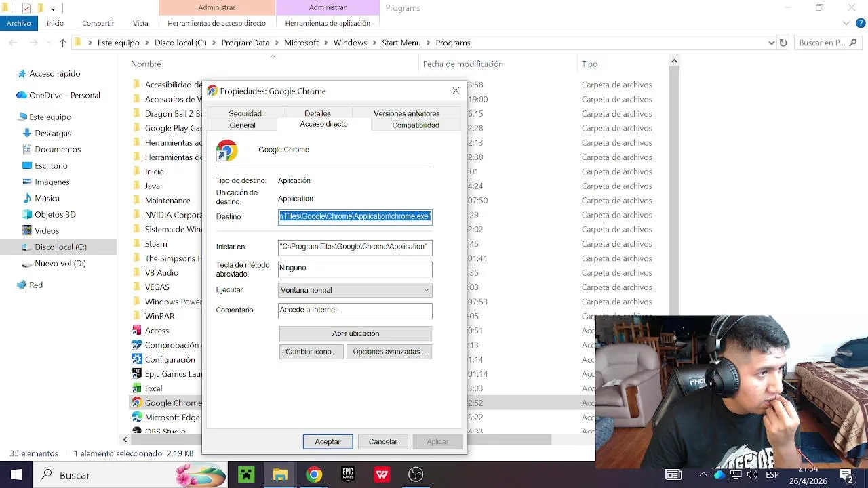The image size is (868, 488).
Task: Switch to the Seguridad tab
Action: [x=245, y=113]
